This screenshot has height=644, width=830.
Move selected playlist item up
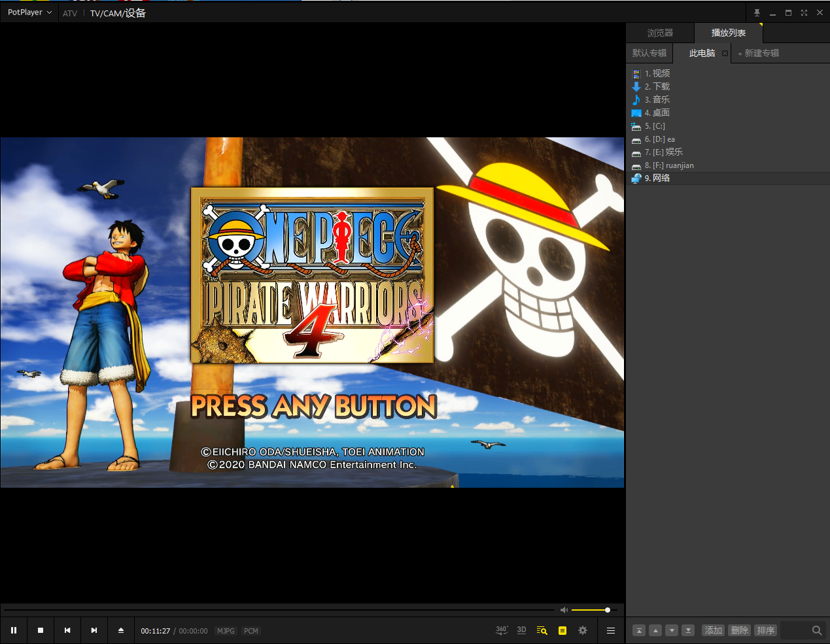pos(655,630)
